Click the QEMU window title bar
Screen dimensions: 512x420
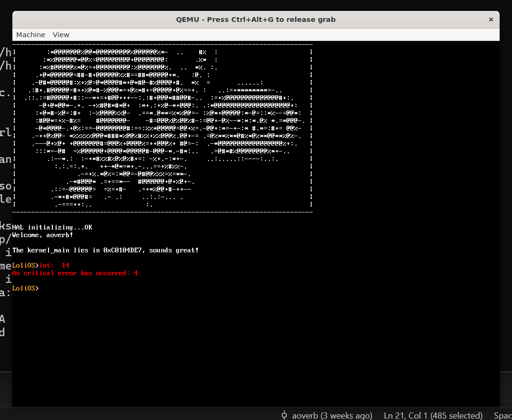pyautogui.click(x=256, y=20)
